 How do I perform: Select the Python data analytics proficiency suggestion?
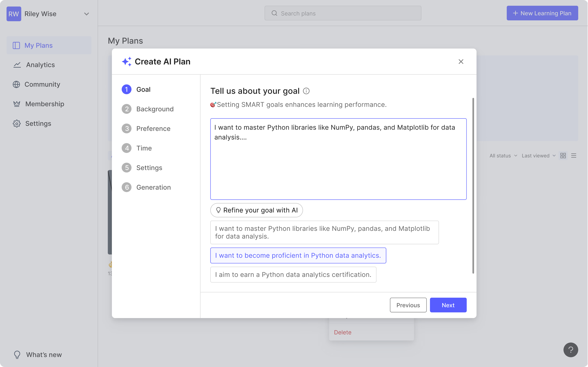click(298, 255)
